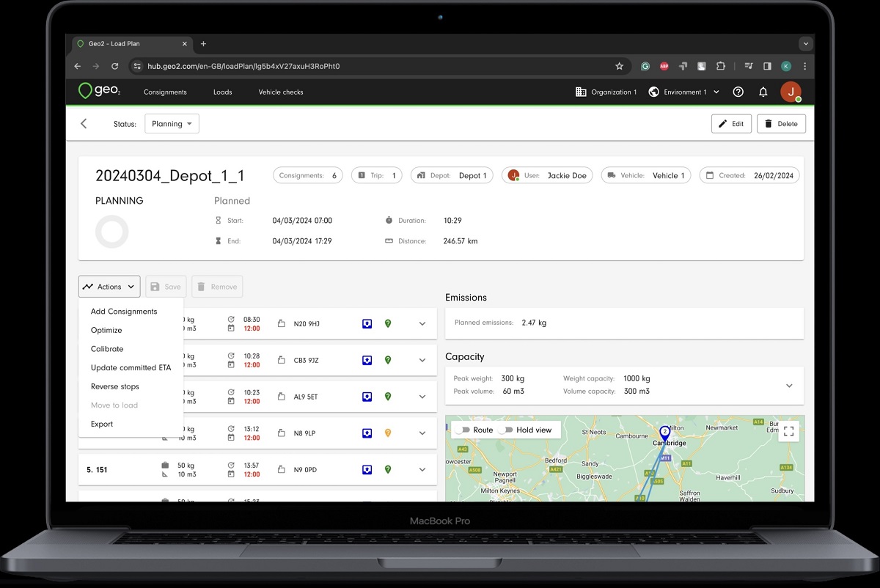Choose Export from the Actions menu

click(102, 424)
